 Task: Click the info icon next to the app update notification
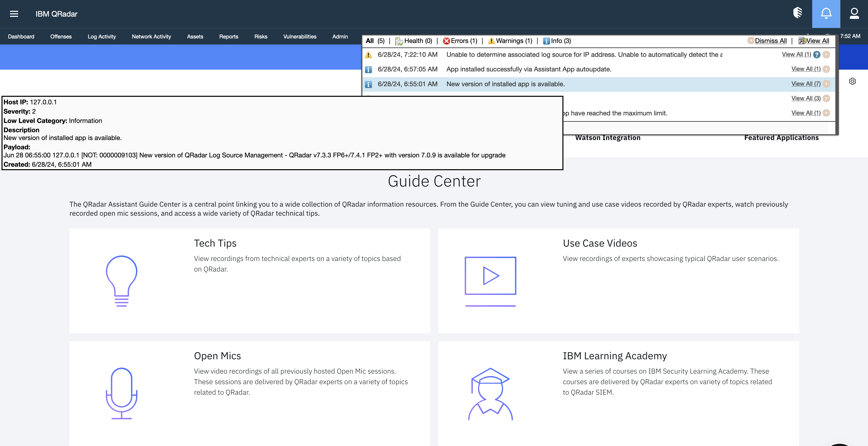(x=368, y=69)
